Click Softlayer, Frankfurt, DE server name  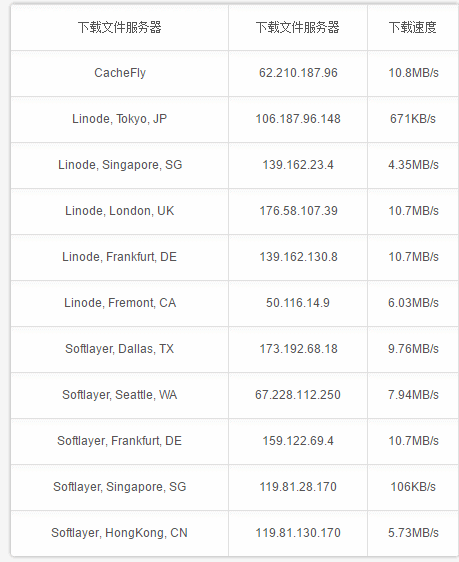(119, 441)
